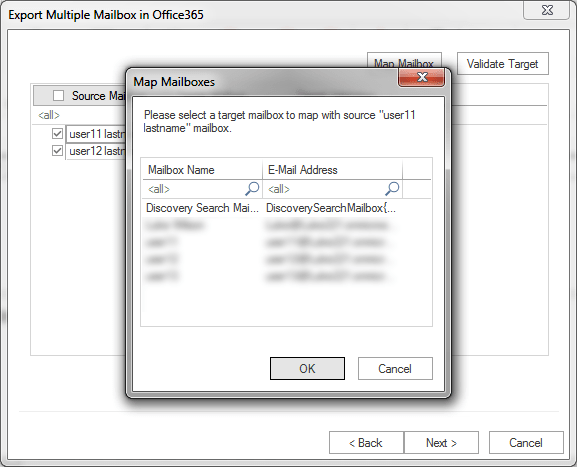Confirm mapping with the OK button
The width and height of the screenshot is (577, 467).
coord(307,368)
